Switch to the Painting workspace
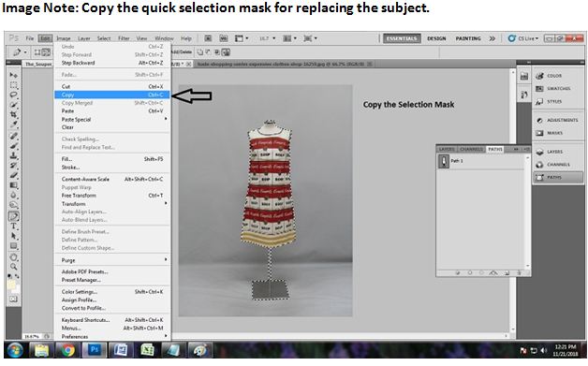The height and width of the screenshot is (366, 588). tap(468, 38)
